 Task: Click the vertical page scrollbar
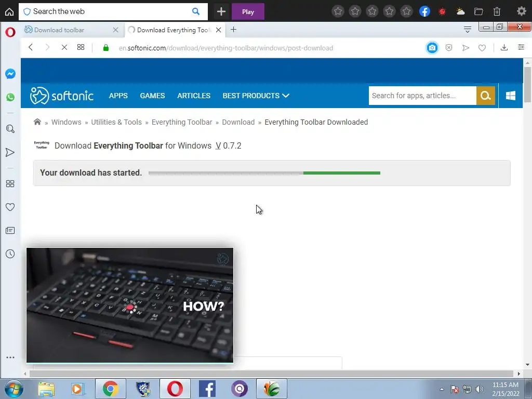coord(527,84)
